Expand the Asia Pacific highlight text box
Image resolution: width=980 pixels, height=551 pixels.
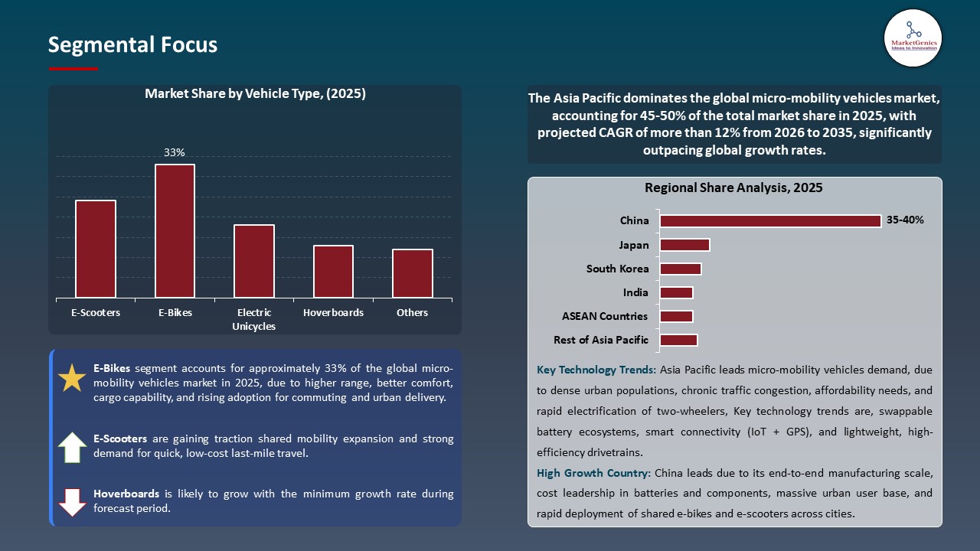(x=734, y=124)
